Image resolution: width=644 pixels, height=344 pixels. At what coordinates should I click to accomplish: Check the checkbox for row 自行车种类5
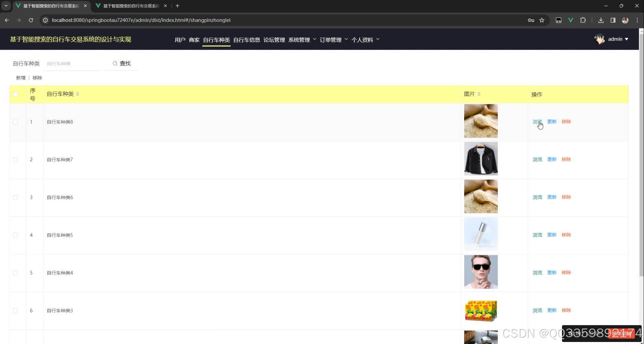click(15, 235)
